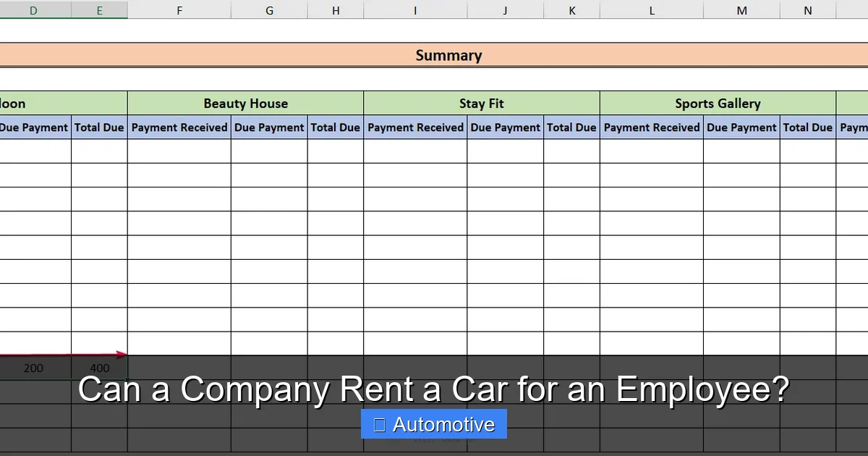Open the article titled about renting a car
Viewport: 868px width, 456px height.
[433, 389]
